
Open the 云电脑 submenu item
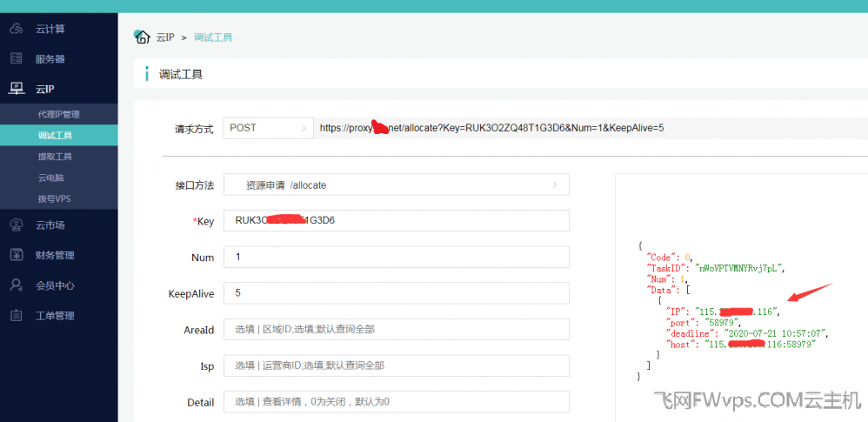(59, 178)
